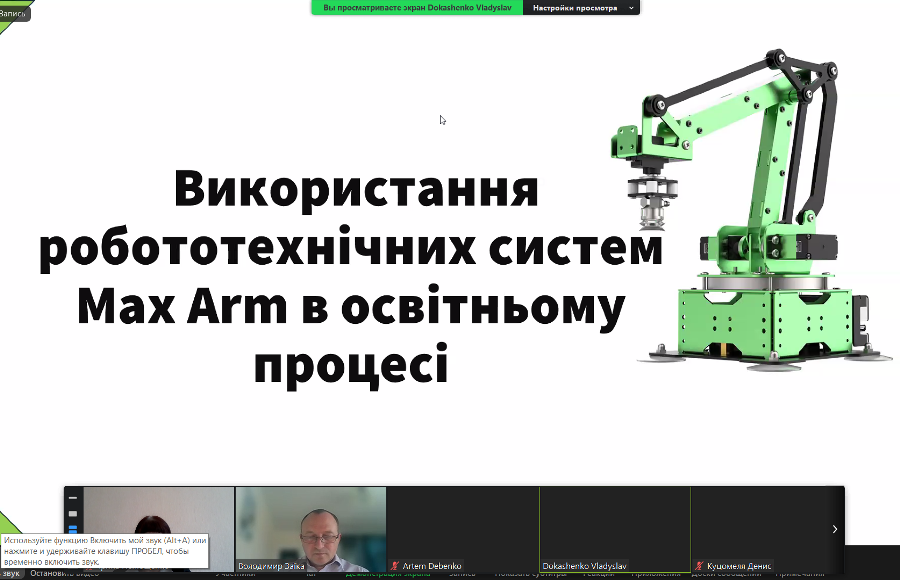Click the slide word 'Використання'
Viewport: 900px width, 580px height.
tap(356, 188)
